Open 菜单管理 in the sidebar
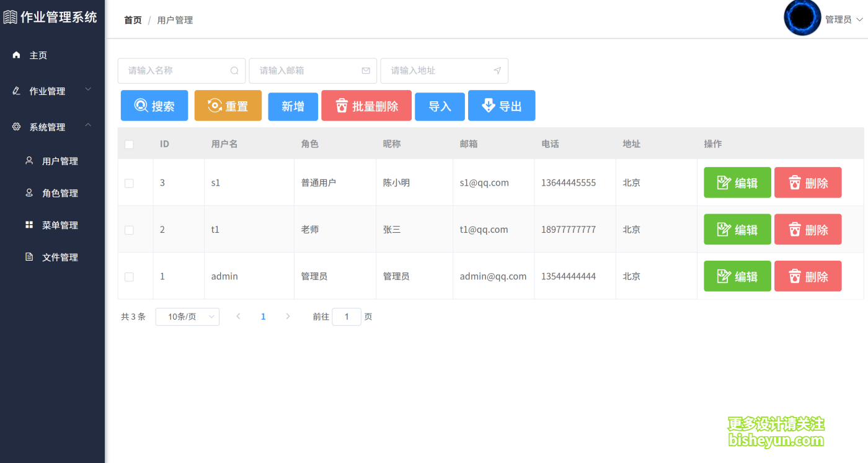The width and height of the screenshot is (868, 463). (x=52, y=225)
